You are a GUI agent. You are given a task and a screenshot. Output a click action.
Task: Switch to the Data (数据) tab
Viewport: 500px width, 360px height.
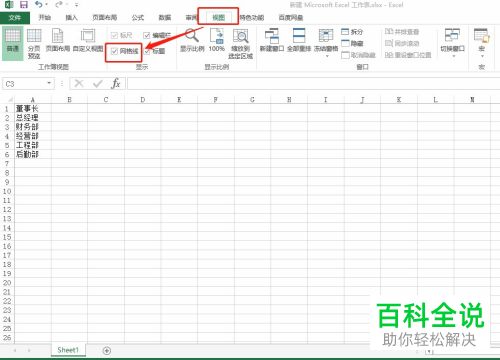pos(165,18)
